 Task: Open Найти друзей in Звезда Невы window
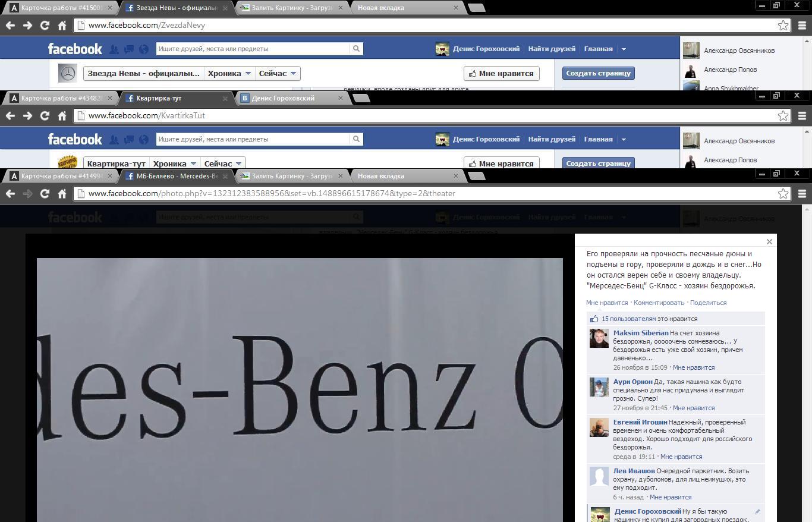click(552, 49)
